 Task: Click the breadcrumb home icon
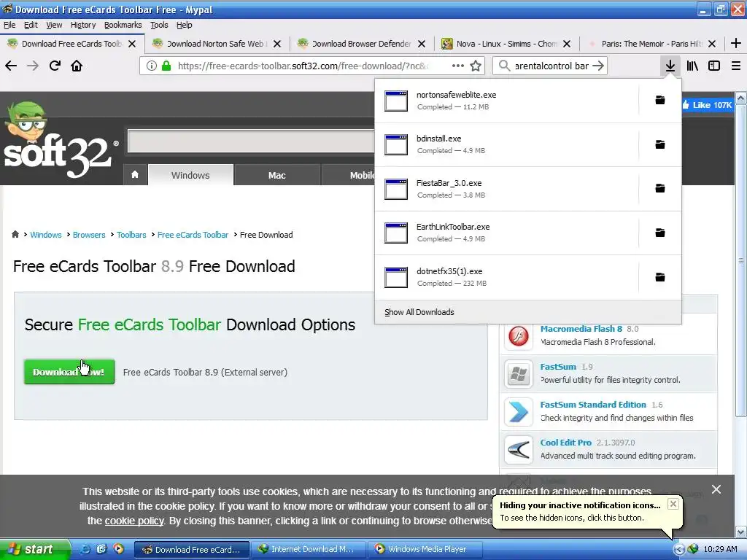15,234
